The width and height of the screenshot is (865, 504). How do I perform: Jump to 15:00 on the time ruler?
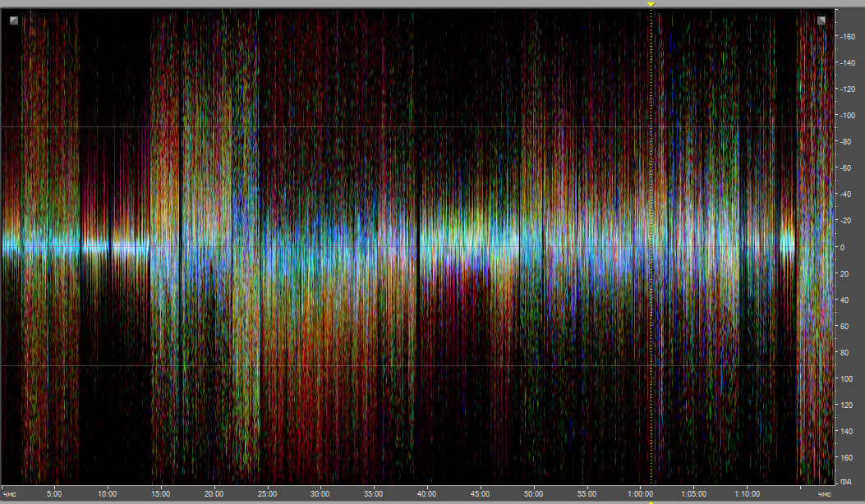click(160, 494)
